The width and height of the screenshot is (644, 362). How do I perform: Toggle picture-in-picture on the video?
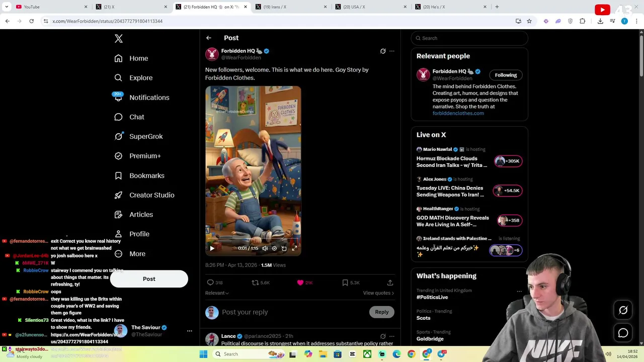(x=284, y=248)
